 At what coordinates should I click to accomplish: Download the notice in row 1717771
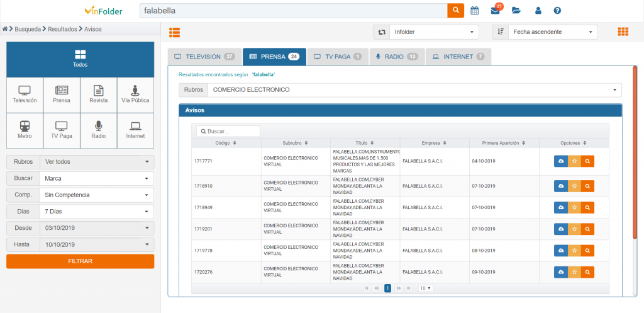pyautogui.click(x=560, y=161)
